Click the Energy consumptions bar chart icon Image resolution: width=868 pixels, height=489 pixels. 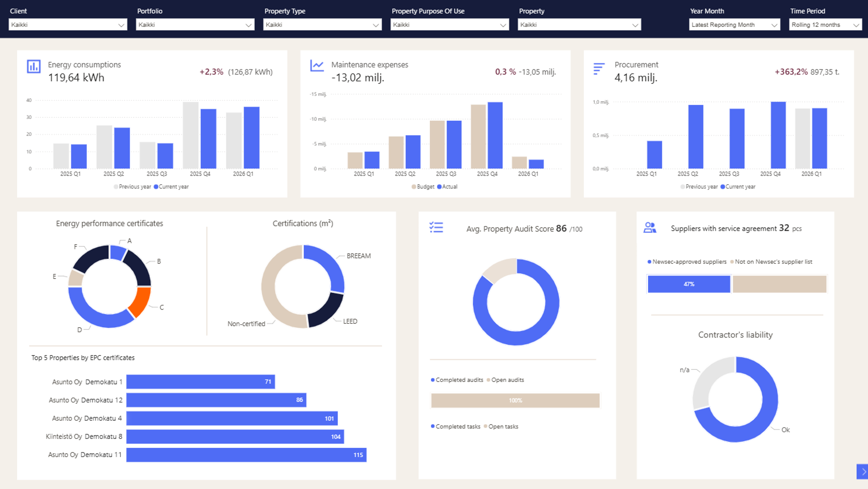pos(34,66)
